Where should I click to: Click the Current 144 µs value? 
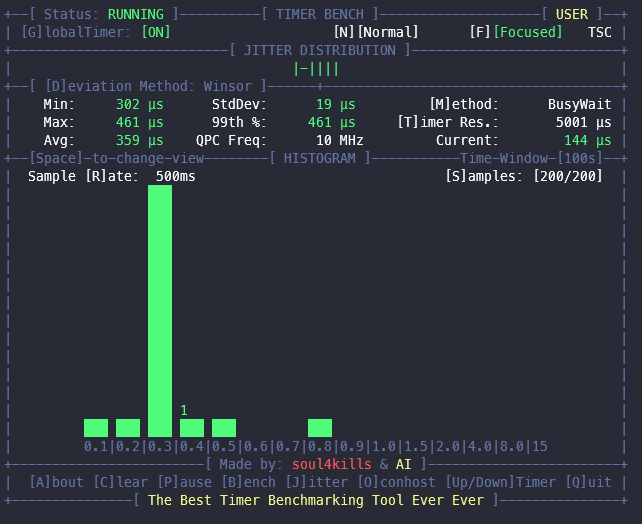point(588,140)
